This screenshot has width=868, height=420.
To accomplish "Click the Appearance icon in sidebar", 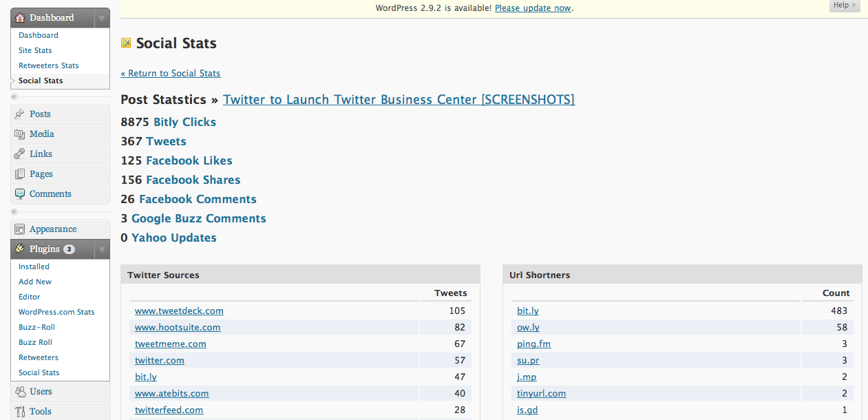I will click(20, 229).
